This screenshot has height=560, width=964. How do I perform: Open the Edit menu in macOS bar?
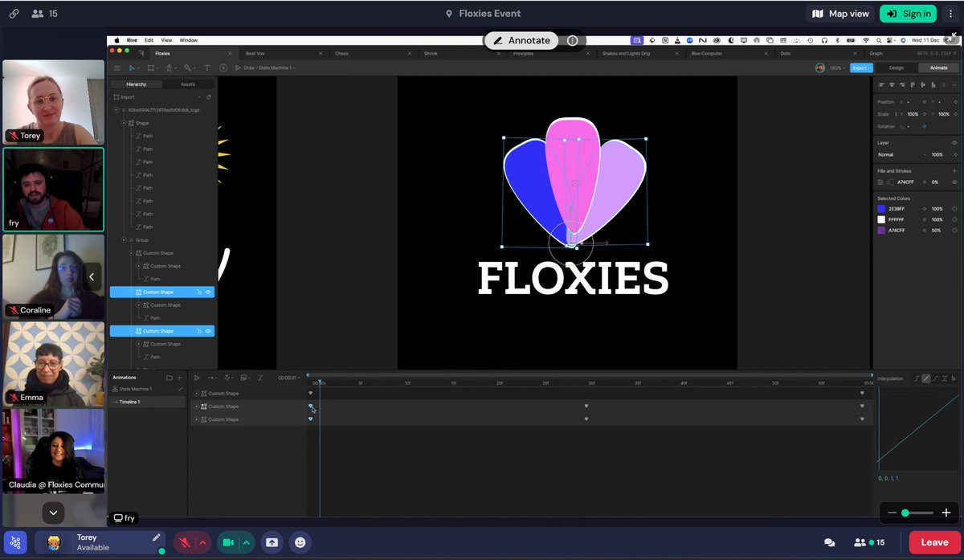[x=149, y=40]
